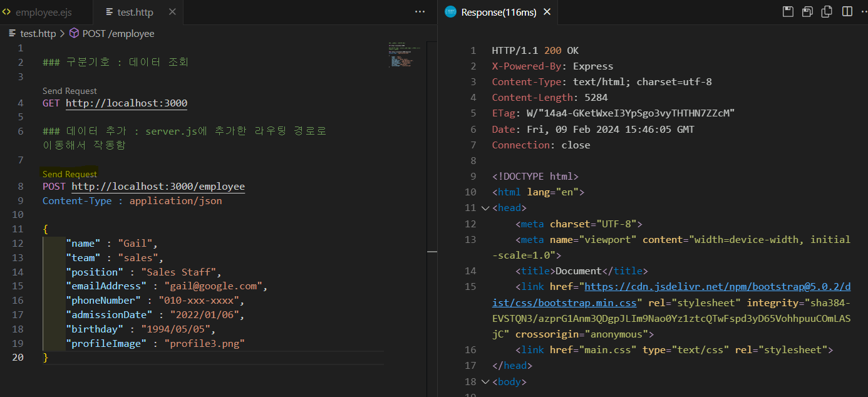Click the Save Response icon in Response toolbar

(788, 12)
